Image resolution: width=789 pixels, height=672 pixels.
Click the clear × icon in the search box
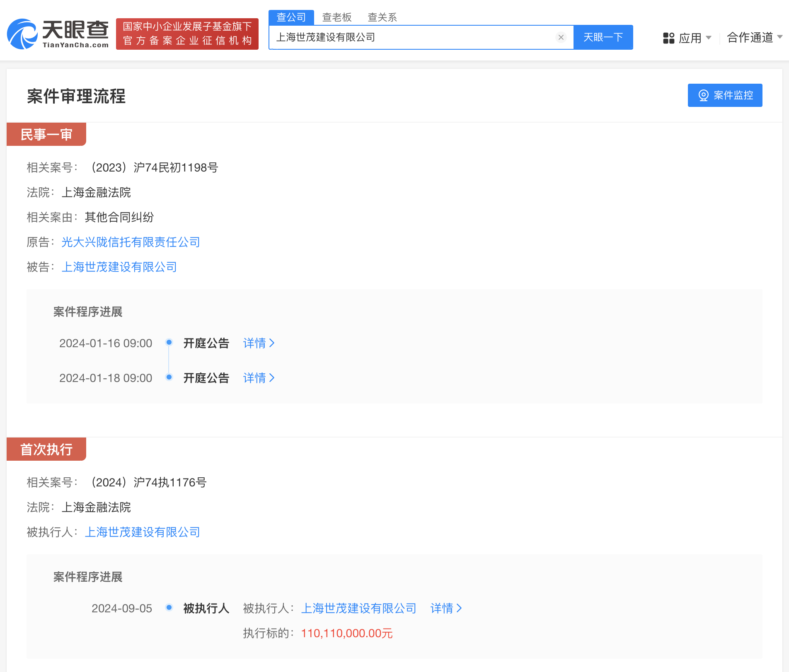pyautogui.click(x=561, y=37)
